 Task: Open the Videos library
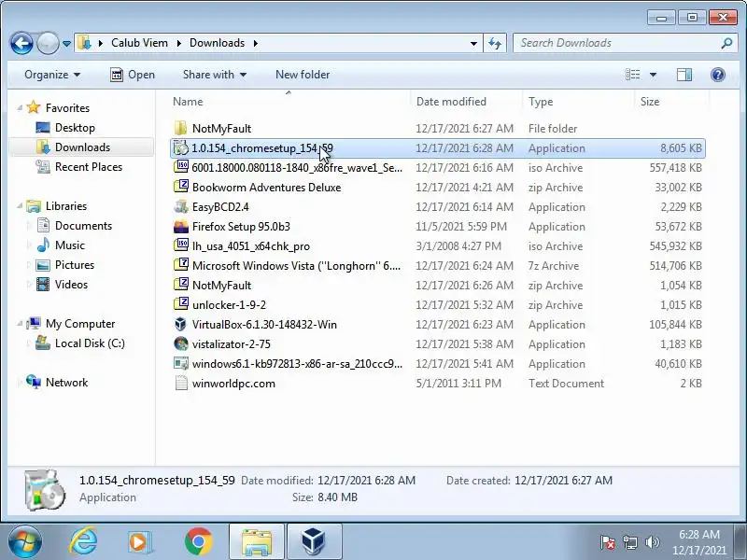72,285
